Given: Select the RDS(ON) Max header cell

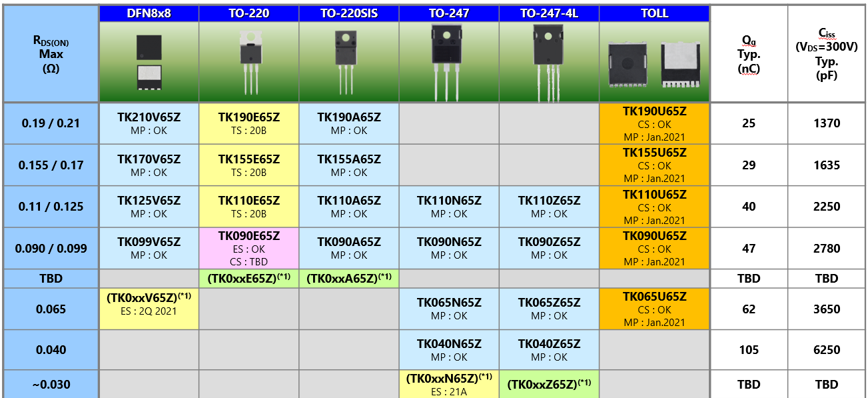Looking at the screenshot, I should click(51, 54).
